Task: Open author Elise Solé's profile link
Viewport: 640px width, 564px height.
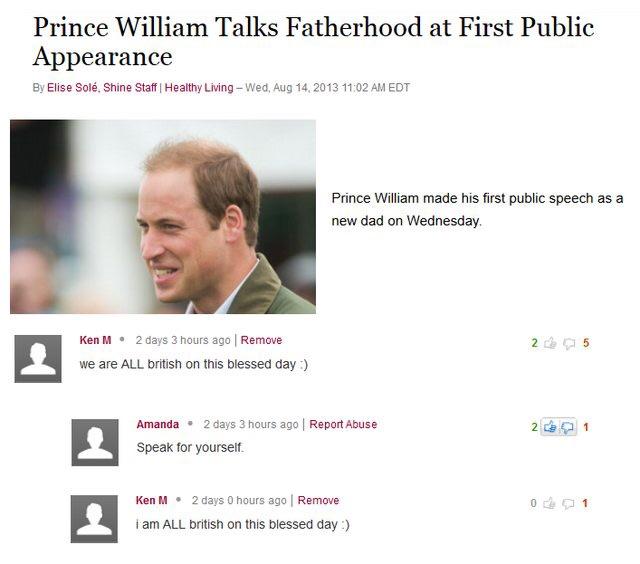Action: coord(72,88)
